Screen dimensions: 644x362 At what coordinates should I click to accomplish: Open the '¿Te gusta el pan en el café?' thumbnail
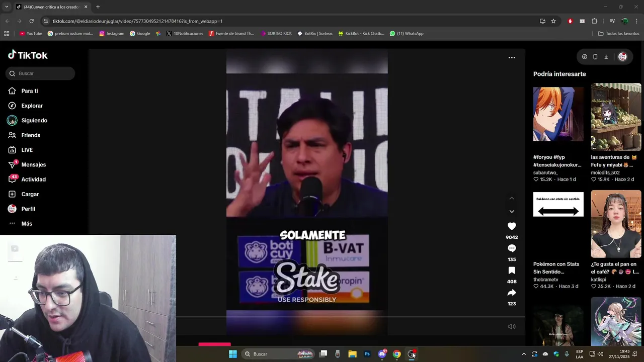[x=616, y=224]
